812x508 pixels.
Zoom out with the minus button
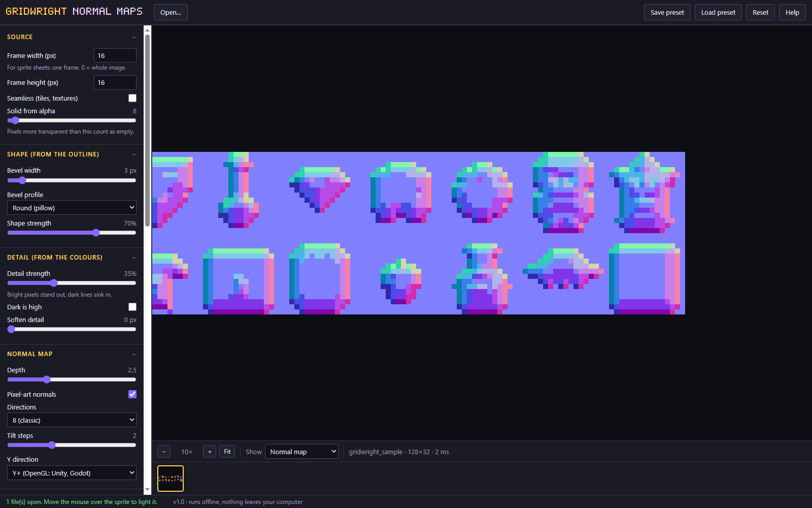point(164,452)
